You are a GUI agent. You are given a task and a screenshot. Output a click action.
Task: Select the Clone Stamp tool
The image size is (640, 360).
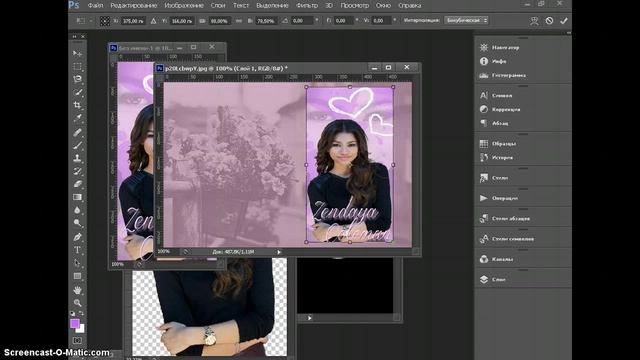(77, 158)
